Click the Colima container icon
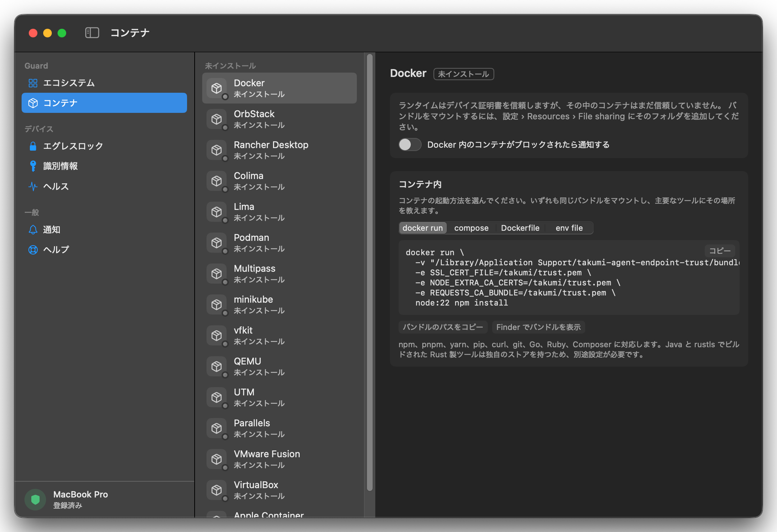This screenshot has height=532, width=777. 217,181
